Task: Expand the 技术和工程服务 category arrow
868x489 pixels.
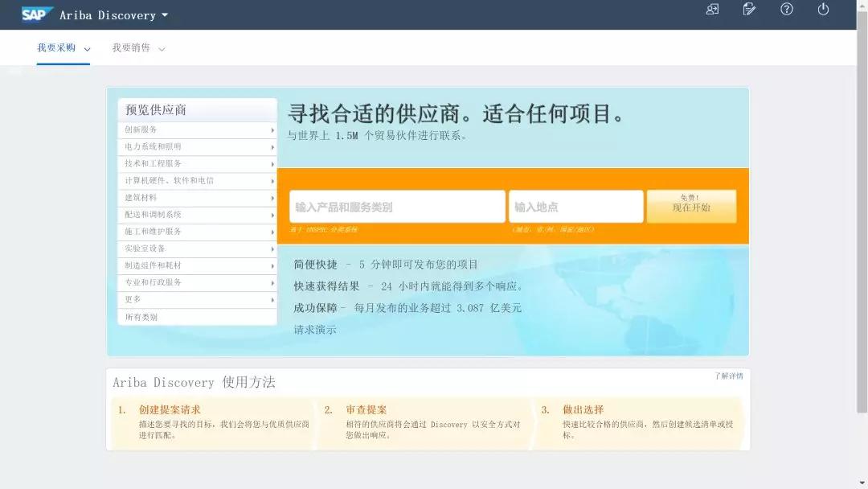Action: tap(272, 164)
